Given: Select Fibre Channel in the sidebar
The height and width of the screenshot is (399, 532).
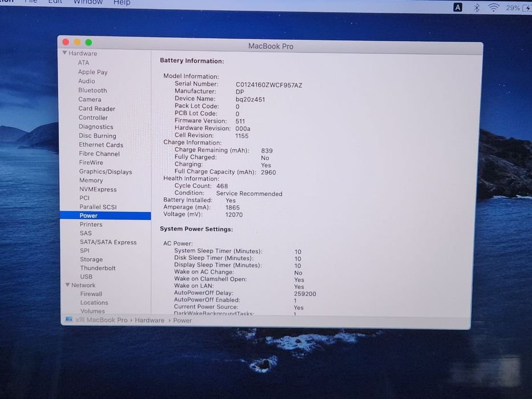Looking at the screenshot, I should 99,154.
